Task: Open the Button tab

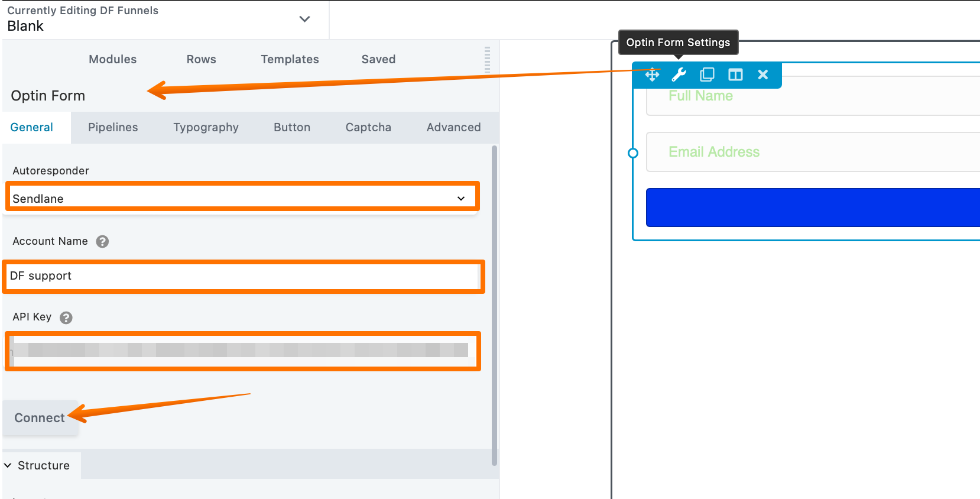Action: 292,127
